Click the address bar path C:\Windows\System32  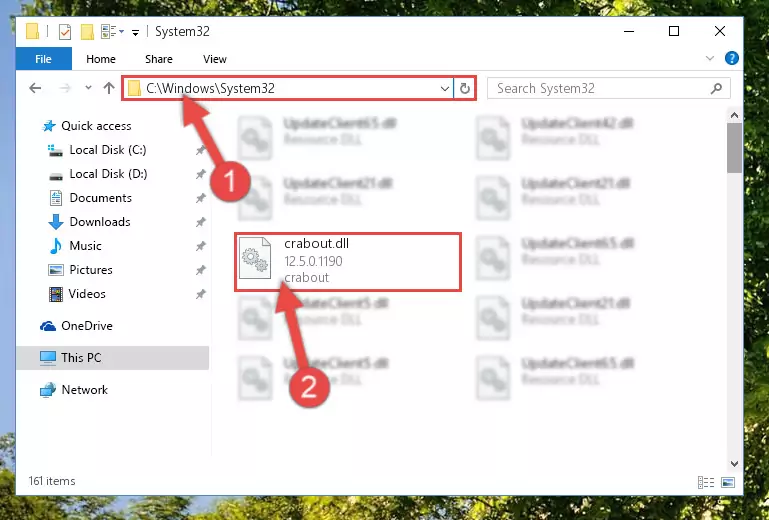[210, 88]
